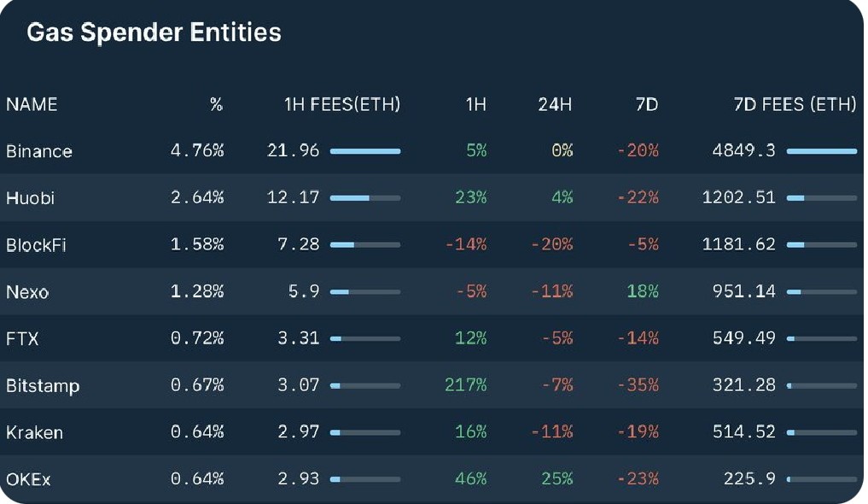Image resolution: width=868 pixels, height=504 pixels.
Task: Sort by 7D FEES (ETH) header
Action: point(795,104)
